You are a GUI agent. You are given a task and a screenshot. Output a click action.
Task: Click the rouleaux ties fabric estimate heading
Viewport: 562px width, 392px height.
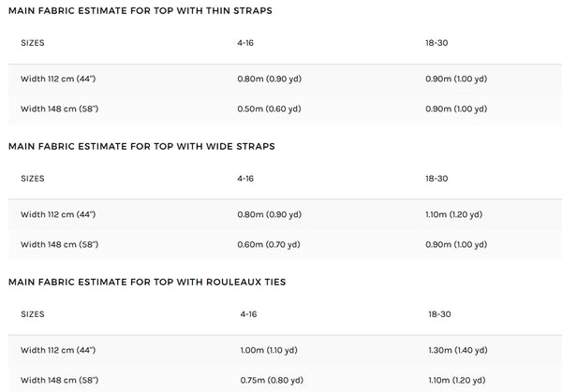(x=147, y=281)
